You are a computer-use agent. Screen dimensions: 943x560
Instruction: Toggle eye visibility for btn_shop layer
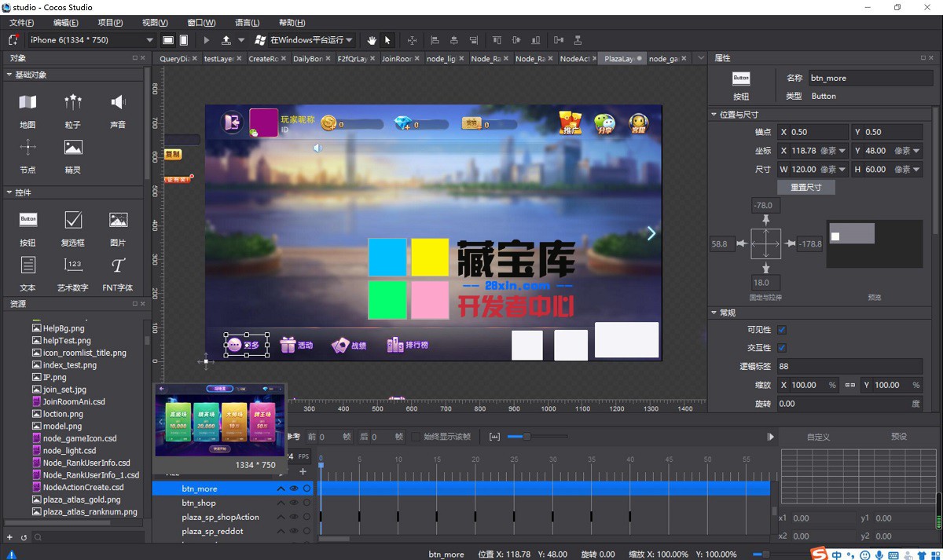point(294,503)
